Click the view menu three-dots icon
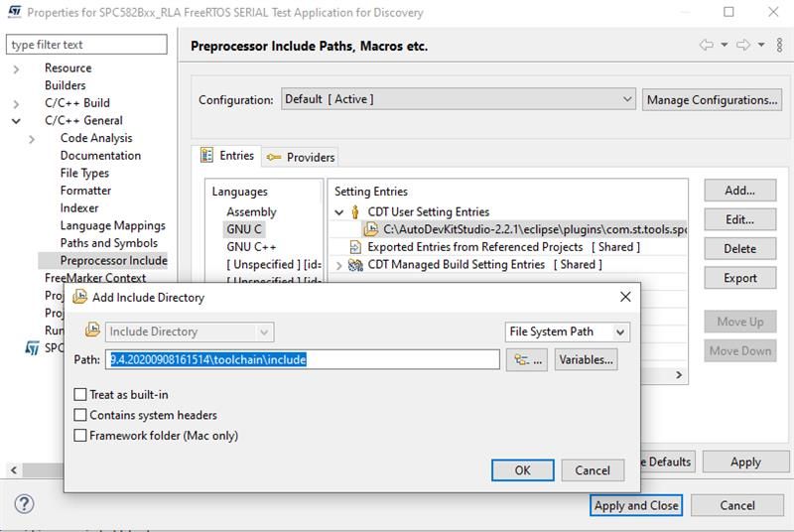The height and width of the screenshot is (532, 794). pos(776,46)
